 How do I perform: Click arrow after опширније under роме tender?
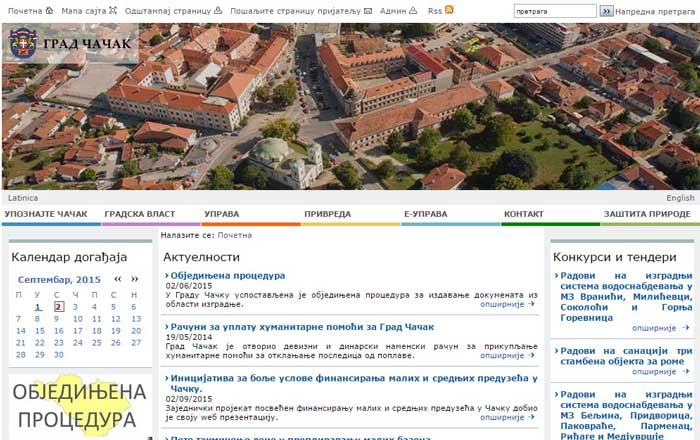pos(686,371)
